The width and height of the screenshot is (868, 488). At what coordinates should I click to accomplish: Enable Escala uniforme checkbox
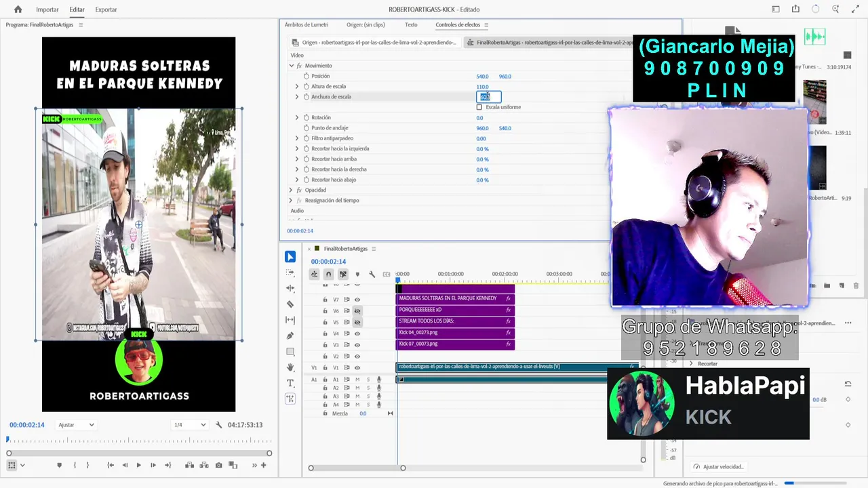(x=479, y=107)
